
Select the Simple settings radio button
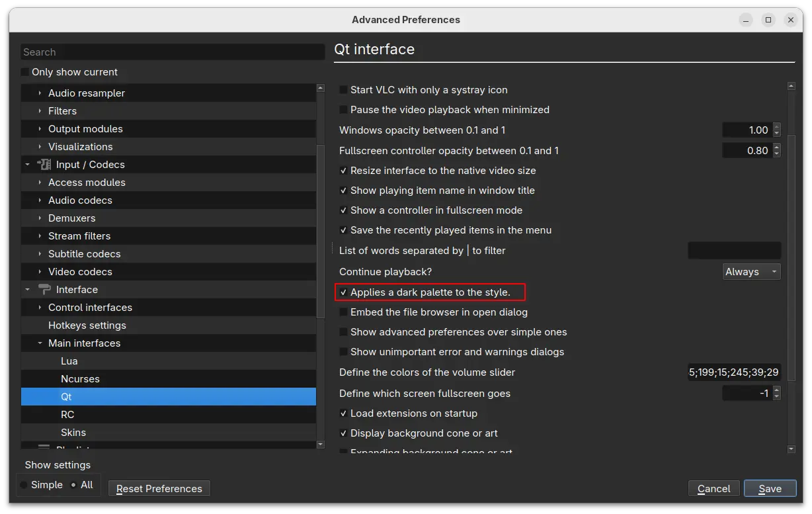click(24, 485)
